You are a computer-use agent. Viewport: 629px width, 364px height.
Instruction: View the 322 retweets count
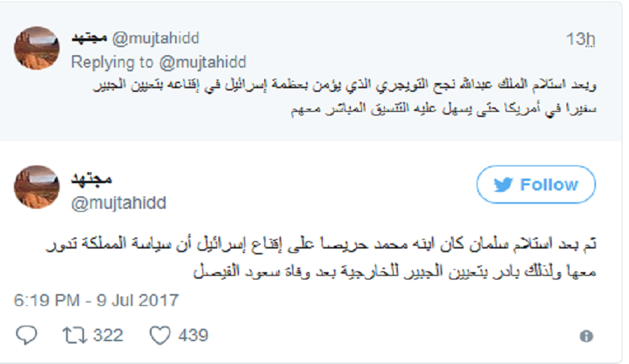pyautogui.click(x=108, y=335)
